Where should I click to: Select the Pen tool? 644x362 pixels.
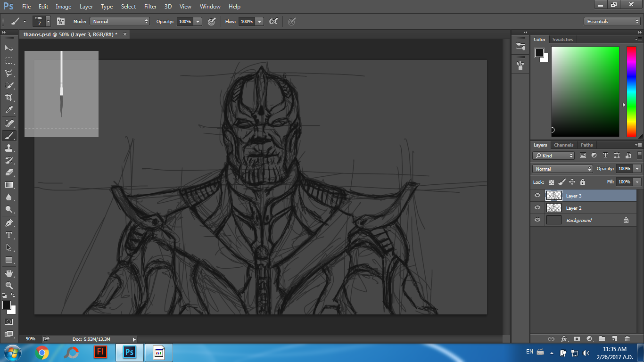(x=9, y=222)
